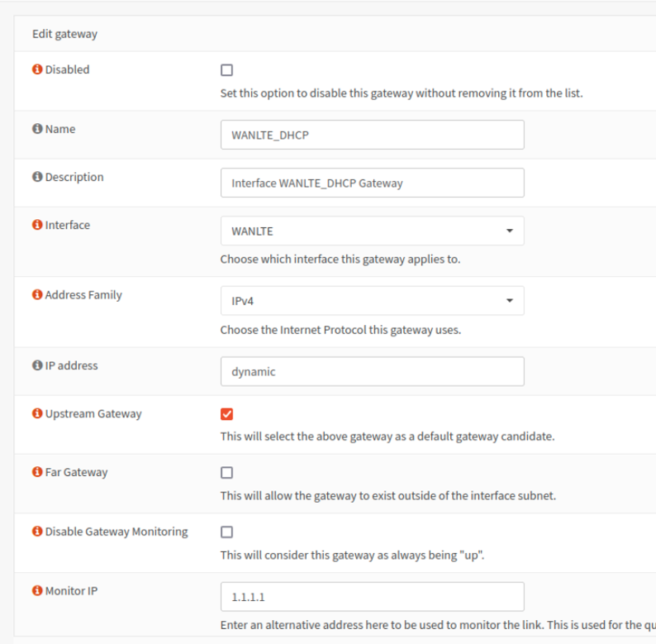Click the 'Monitor IP' label text
The width and height of the screenshot is (656, 644).
coord(72,591)
